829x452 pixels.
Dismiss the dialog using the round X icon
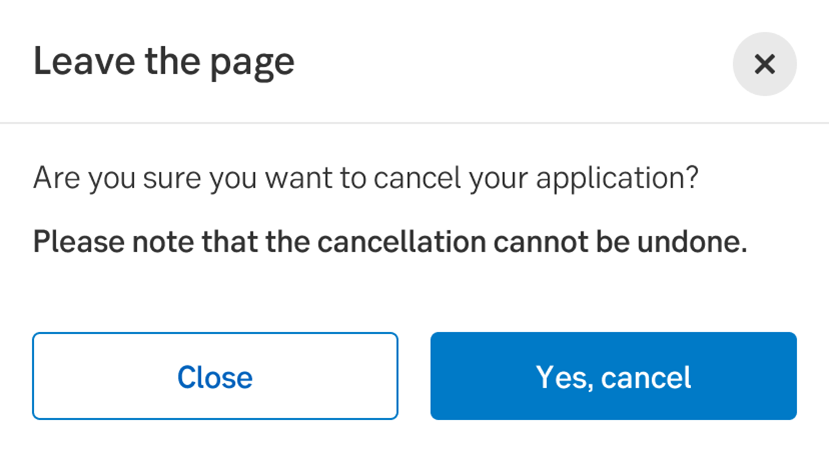click(764, 65)
